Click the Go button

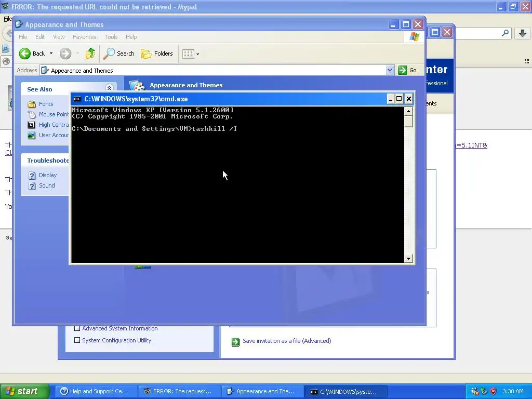[x=407, y=70]
